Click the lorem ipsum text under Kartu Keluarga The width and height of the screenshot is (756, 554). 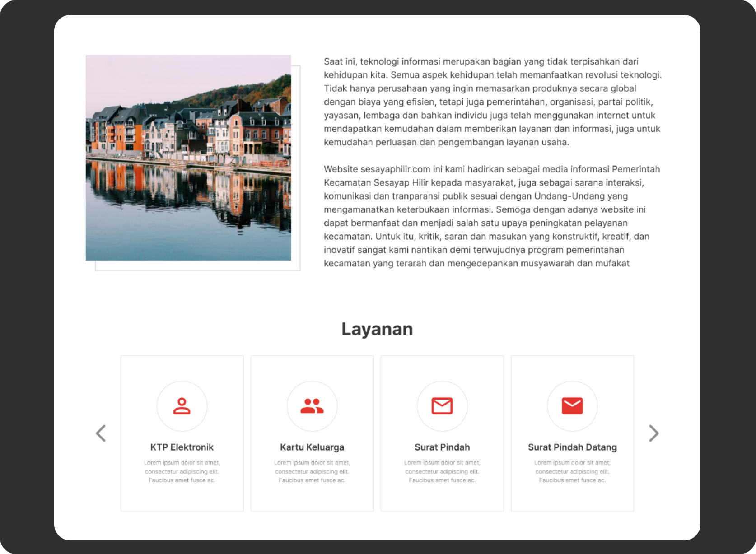pos(312,471)
